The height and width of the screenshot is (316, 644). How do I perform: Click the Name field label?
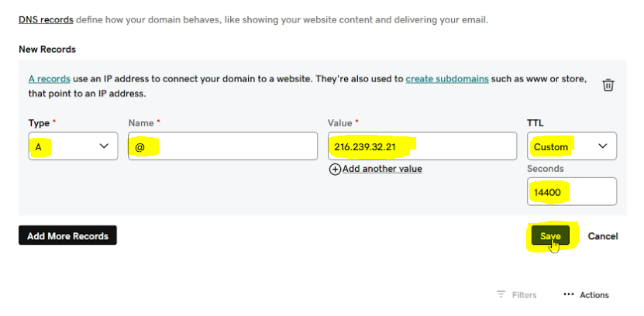click(141, 123)
